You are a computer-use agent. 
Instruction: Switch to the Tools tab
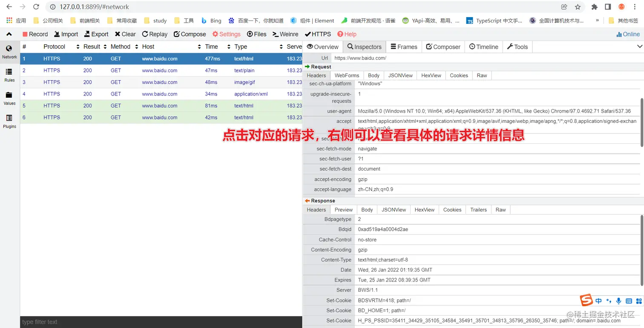pyautogui.click(x=517, y=47)
